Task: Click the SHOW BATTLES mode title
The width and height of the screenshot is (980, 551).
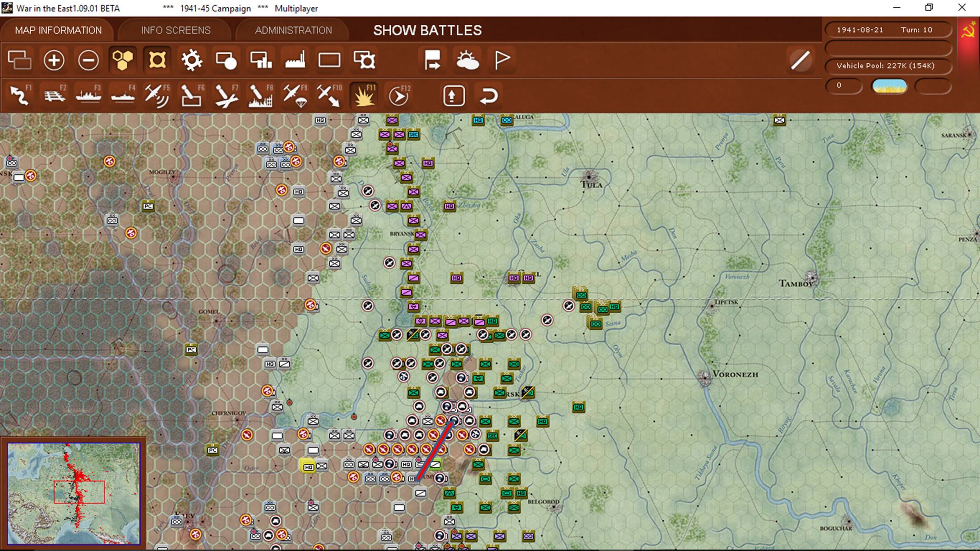Action: [x=428, y=30]
